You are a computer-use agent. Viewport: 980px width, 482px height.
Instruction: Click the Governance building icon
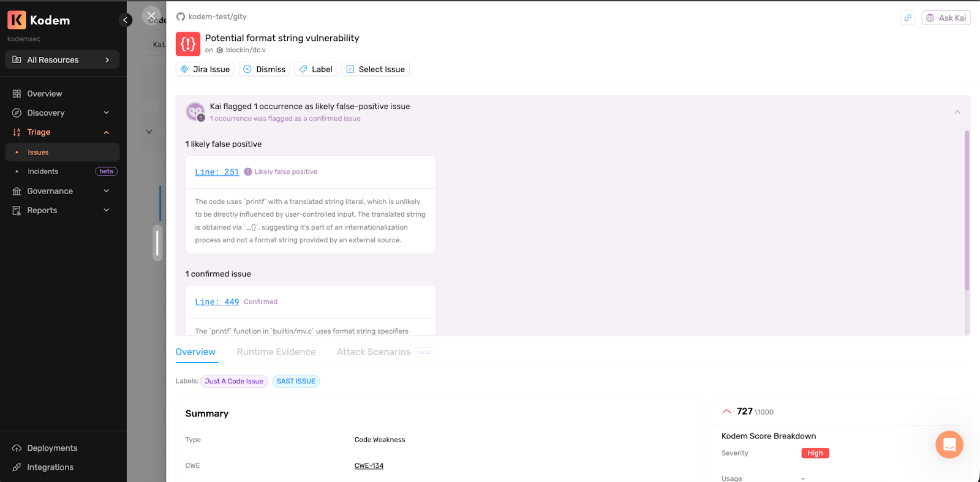coord(17,191)
